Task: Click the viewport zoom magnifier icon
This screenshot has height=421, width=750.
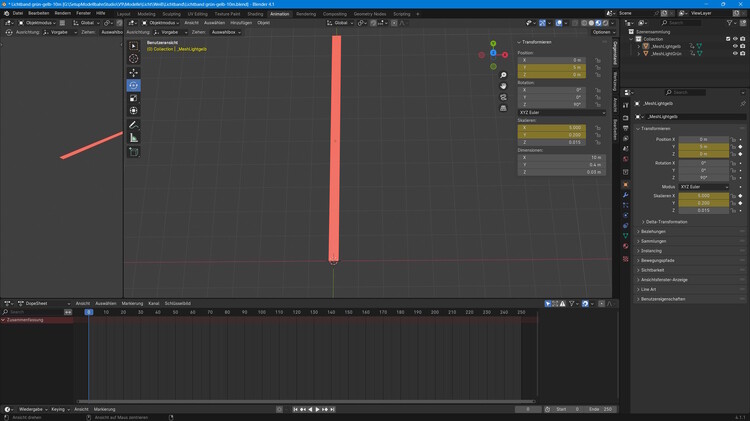Action: (x=503, y=75)
